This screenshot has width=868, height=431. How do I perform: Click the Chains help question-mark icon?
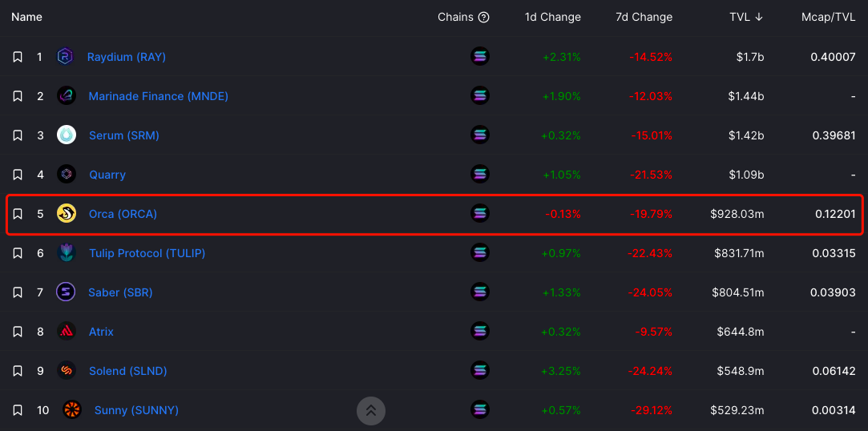coord(484,17)
